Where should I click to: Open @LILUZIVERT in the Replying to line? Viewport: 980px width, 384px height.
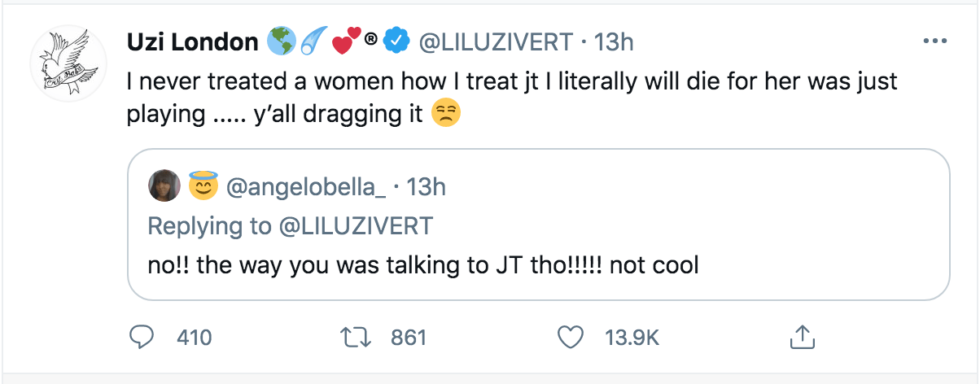356,225
